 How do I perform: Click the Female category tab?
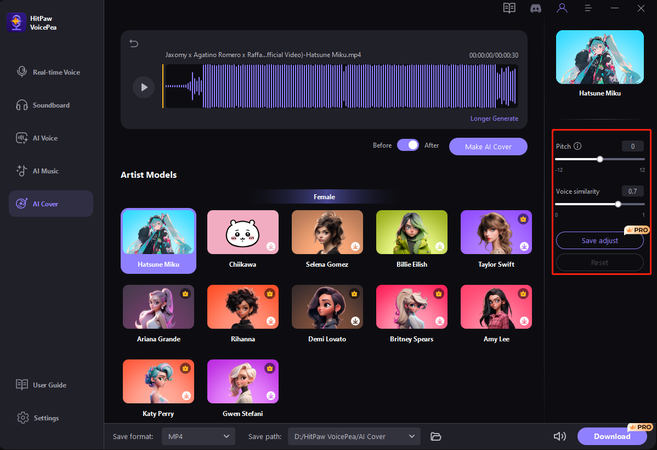pyautogui.click(x=324, y=197)
